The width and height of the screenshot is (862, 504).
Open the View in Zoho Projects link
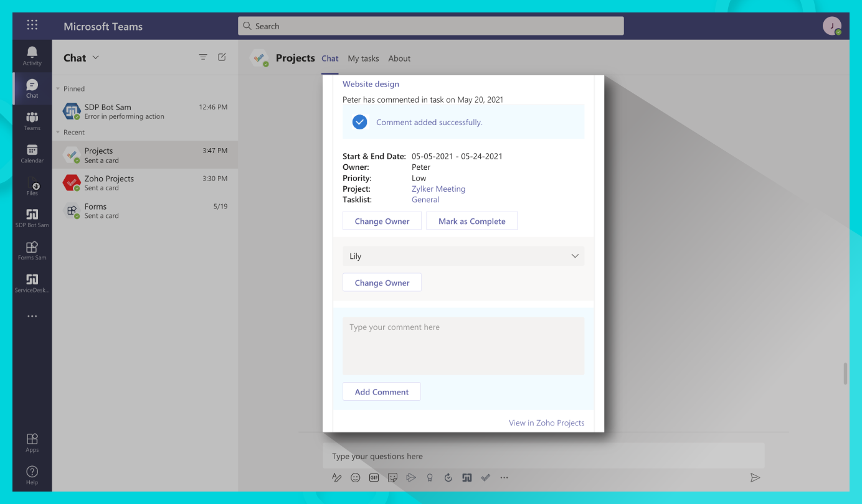tap(546, 423)
